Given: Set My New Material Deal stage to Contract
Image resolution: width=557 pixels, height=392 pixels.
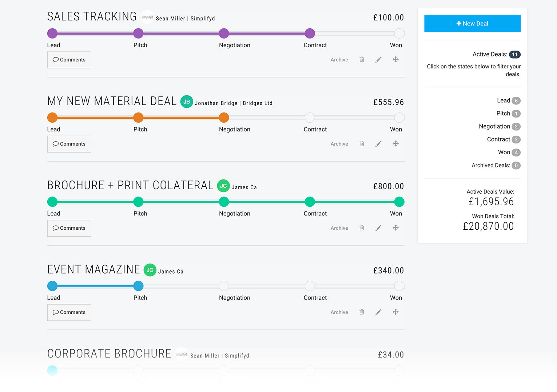Looking at the screenshot, I should [310, 118].
